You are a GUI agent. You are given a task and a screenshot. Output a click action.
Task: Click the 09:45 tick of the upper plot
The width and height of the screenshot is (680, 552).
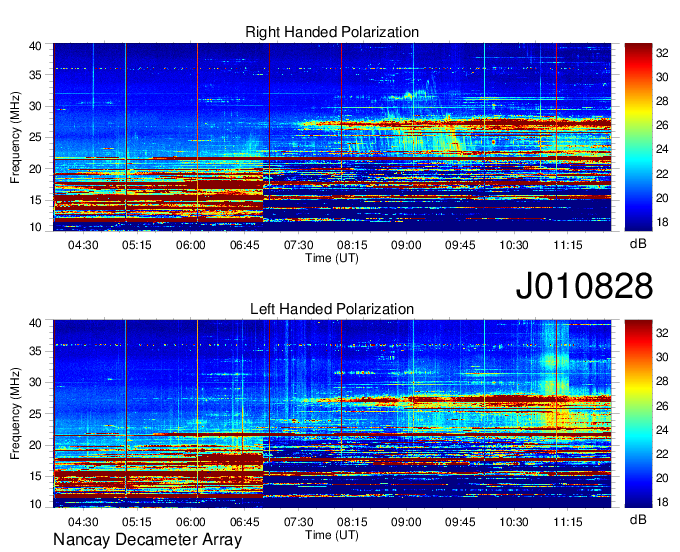[x=460, y=245]
